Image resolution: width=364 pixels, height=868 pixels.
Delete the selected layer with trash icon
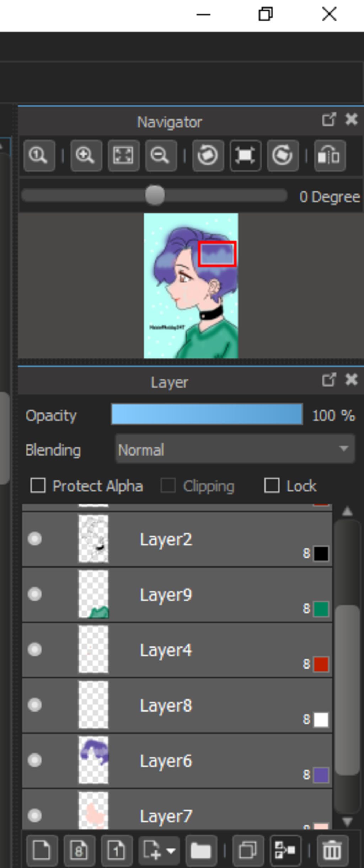click(x=332, y=851)
